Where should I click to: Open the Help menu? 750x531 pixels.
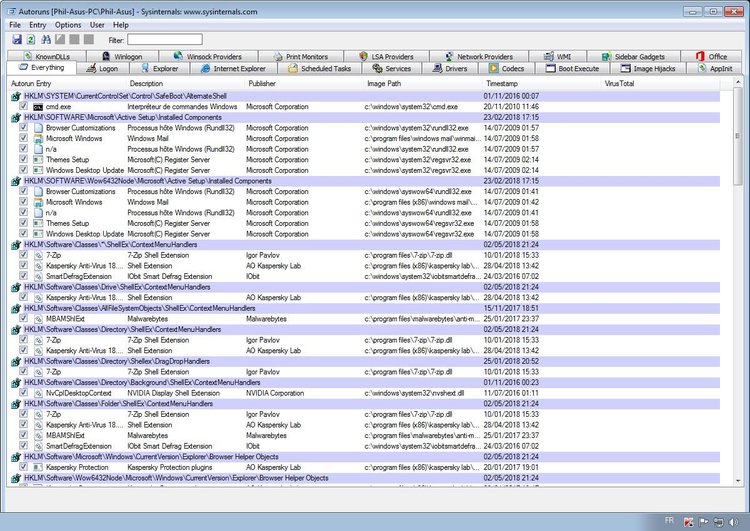click(121, 25)
